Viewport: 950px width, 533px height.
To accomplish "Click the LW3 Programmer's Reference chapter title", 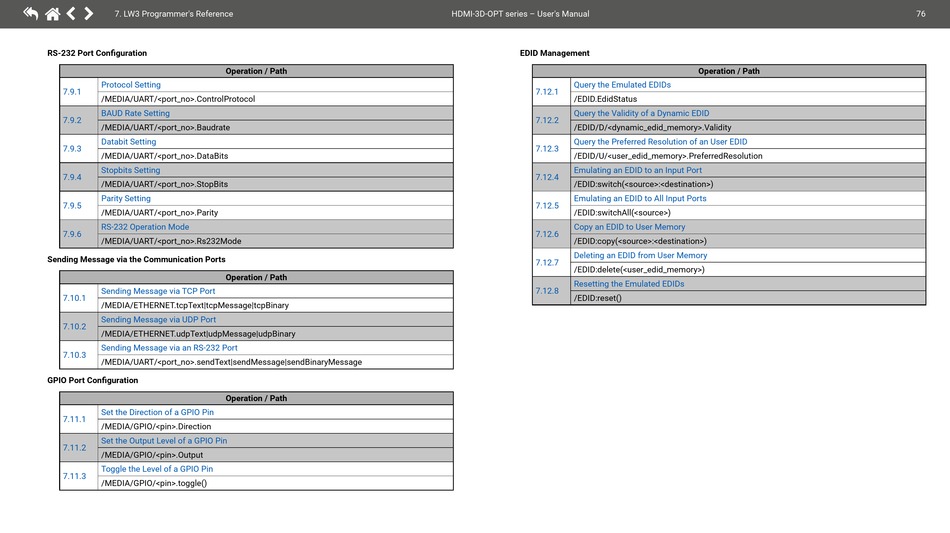I will [174, 14].
